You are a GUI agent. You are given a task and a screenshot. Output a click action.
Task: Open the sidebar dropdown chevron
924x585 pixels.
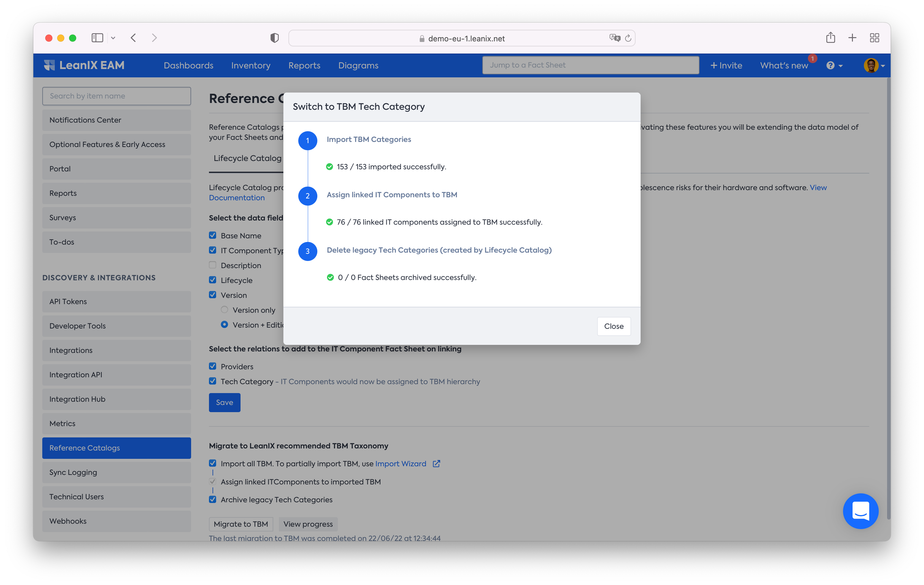pos(113,38)
